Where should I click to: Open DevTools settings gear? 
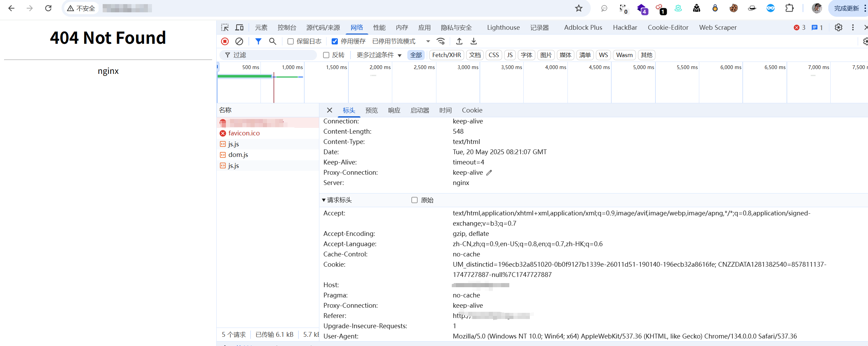click(838, 27)
